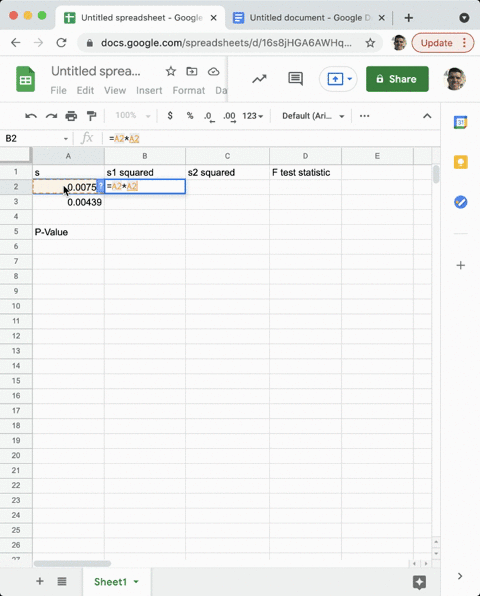Open the zoom 100% dropdown
This screenshot has height=596, width=480.
(x=133, y=116)
